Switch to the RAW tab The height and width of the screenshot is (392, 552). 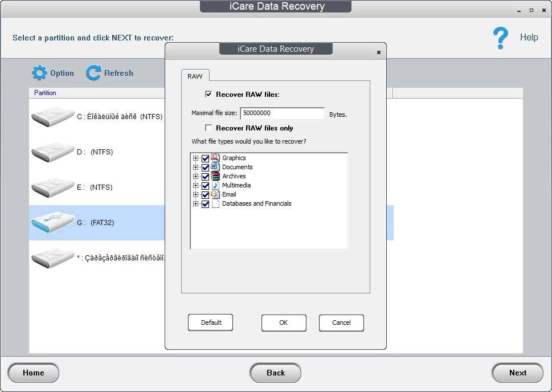click(195, 76)
